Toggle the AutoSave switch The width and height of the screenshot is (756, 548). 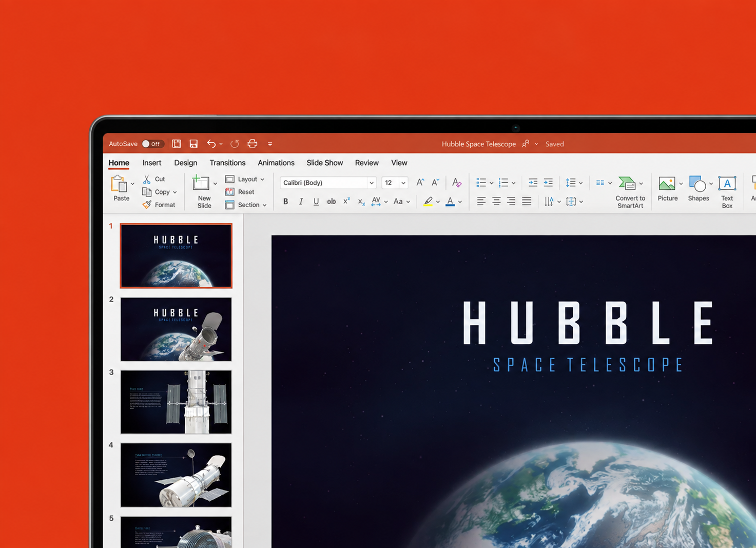[x=153, y=144]
